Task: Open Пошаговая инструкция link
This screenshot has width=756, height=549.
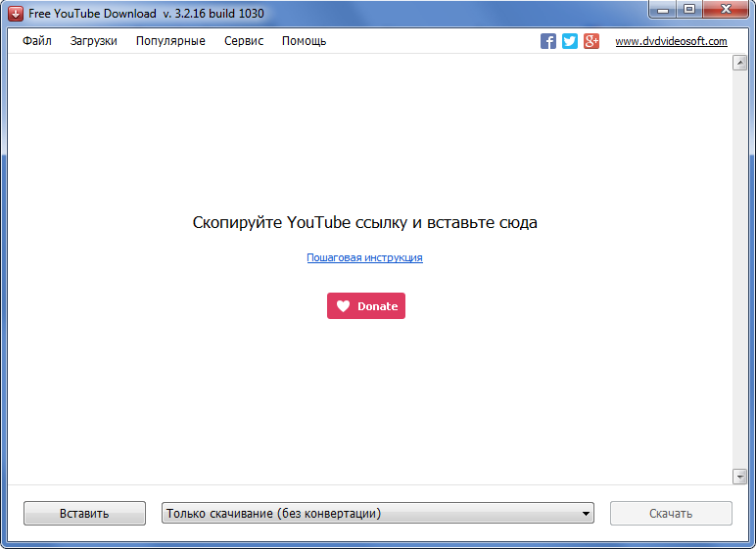Action: click(365, 257)
